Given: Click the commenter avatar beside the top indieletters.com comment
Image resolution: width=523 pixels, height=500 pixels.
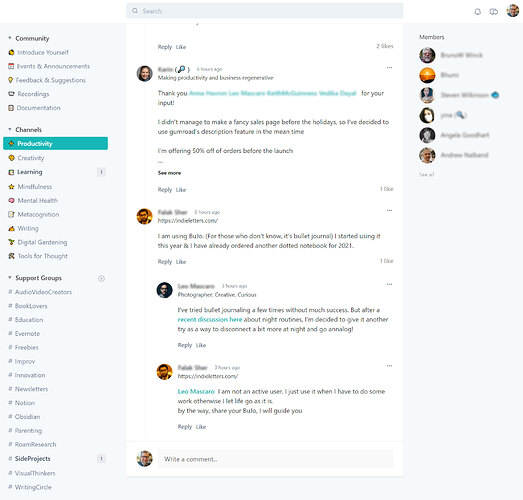Looking at the screenshot, I should (x=144, y=216).
